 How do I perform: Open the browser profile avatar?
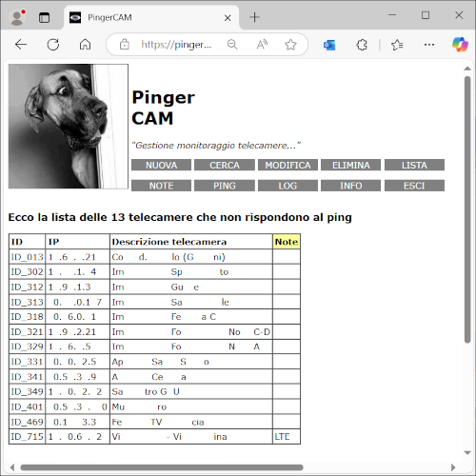[x=17, y=17]
